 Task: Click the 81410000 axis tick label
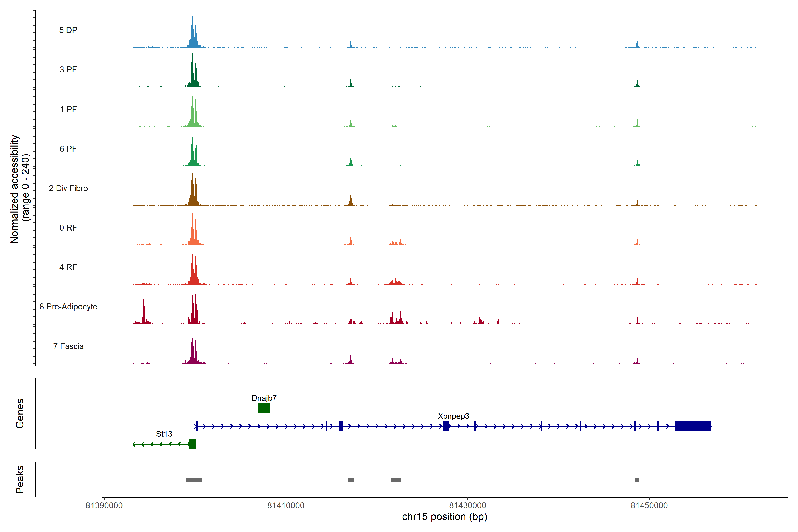click(x=286, y=506)
